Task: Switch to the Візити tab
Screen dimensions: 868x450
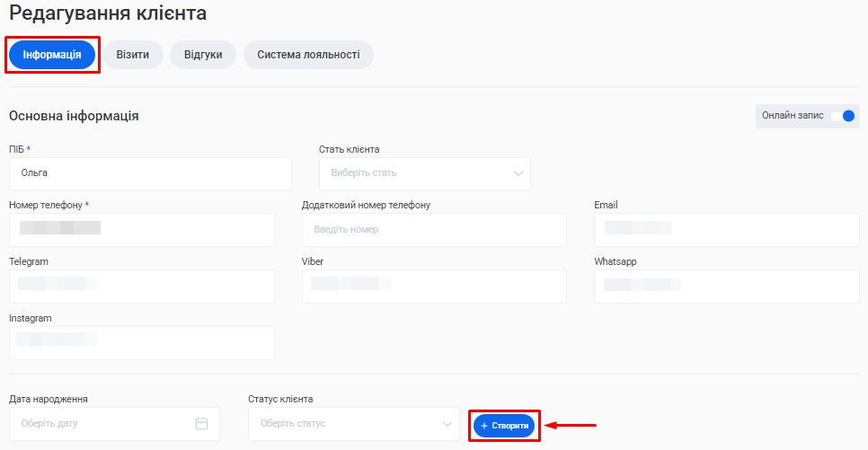Action: [132, 55]
